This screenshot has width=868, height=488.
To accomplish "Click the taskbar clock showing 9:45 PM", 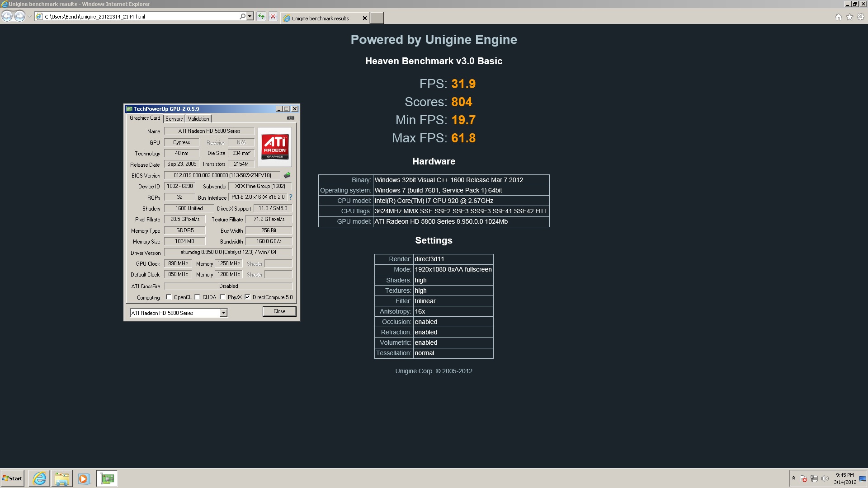I will point(845,479).
